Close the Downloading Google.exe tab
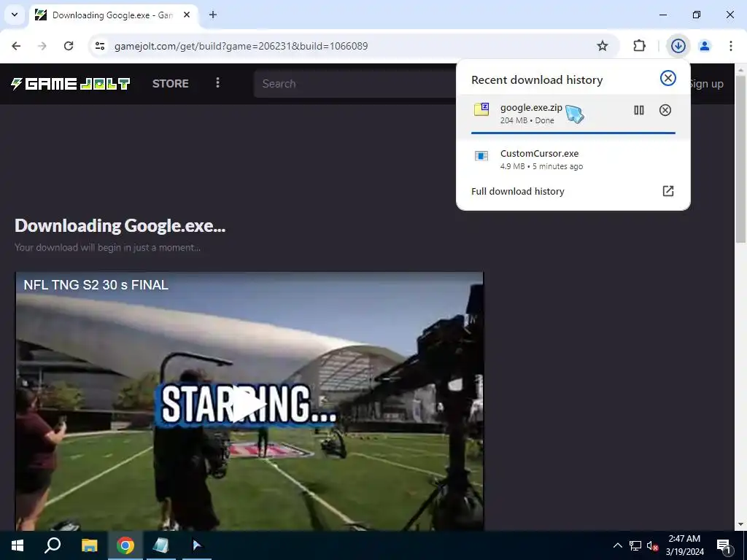The width and height of the screenshot is (747, 560). tap(187, 15)
